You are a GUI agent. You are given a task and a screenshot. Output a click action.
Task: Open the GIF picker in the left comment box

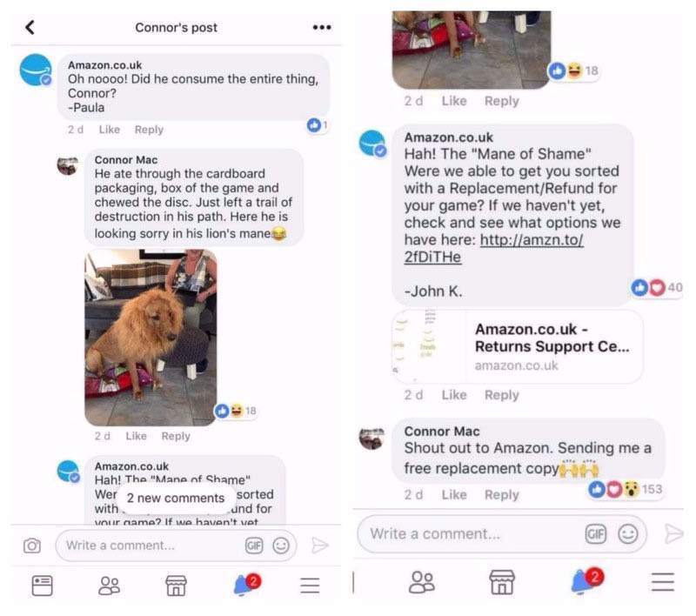click(254, 546)
